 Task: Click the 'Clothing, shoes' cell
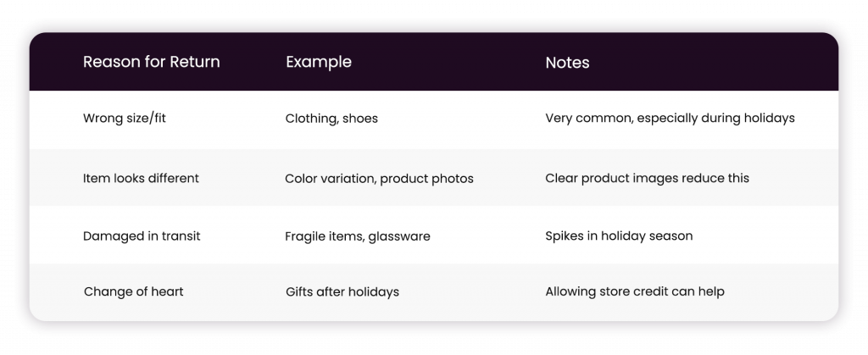pos(331,119)
